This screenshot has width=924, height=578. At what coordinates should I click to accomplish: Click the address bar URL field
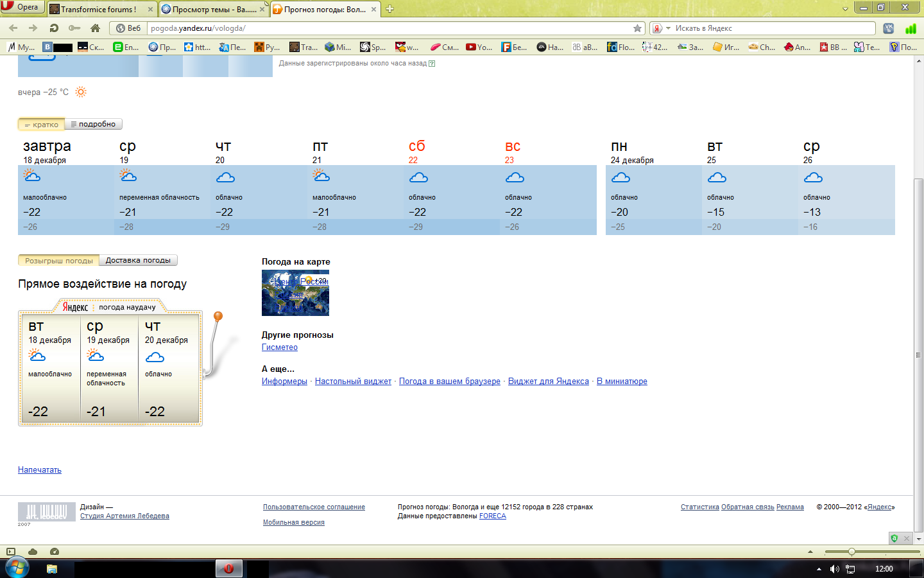pyautogui.click(x=388, y=28)
